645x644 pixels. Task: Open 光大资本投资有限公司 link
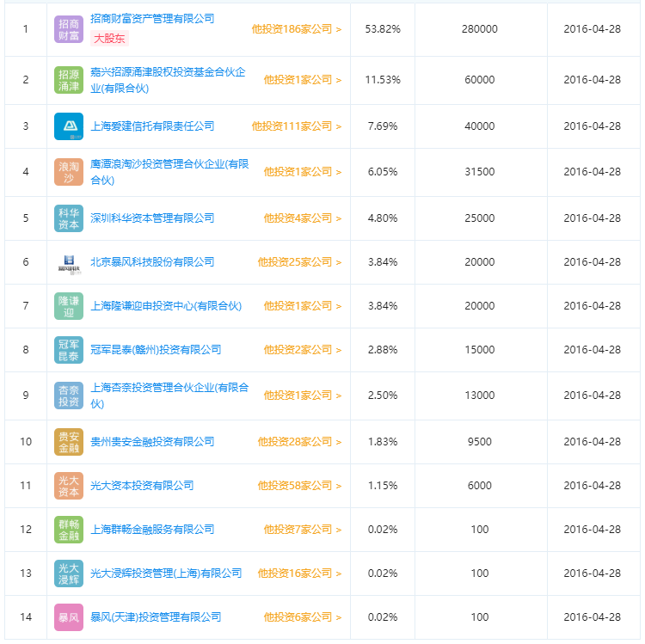[142, 486]
